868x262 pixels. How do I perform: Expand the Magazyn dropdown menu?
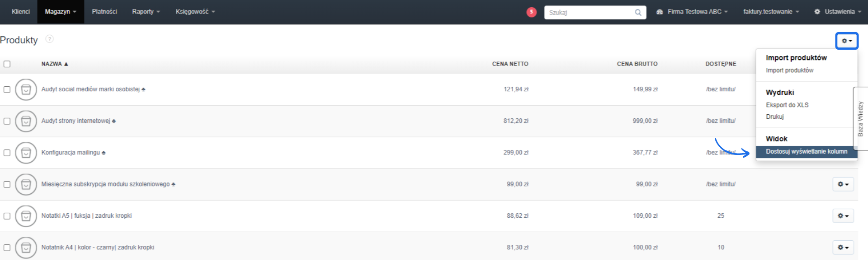(61, 12)
